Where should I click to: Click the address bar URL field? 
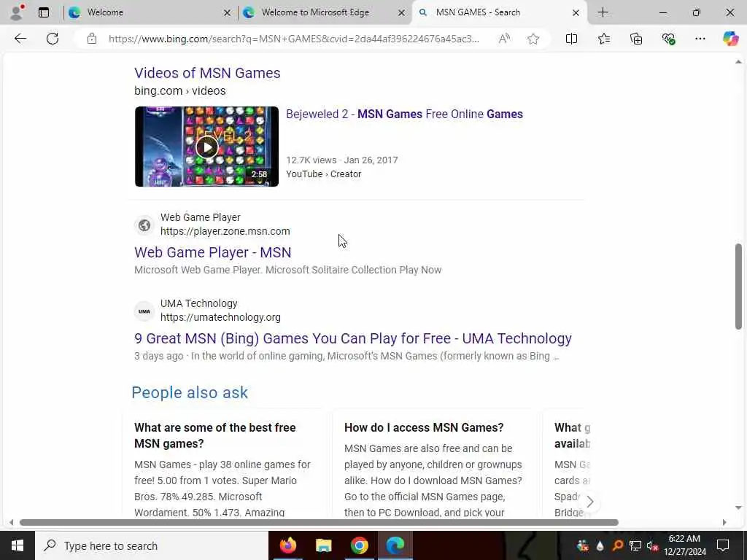(x=294, y=39)
